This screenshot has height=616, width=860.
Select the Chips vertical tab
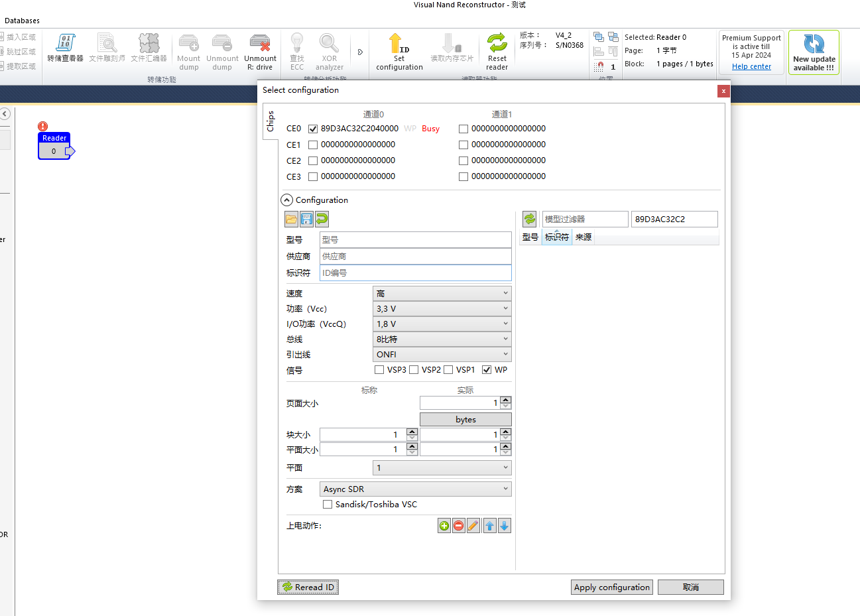pyautogui.click(x=271, y=121)
